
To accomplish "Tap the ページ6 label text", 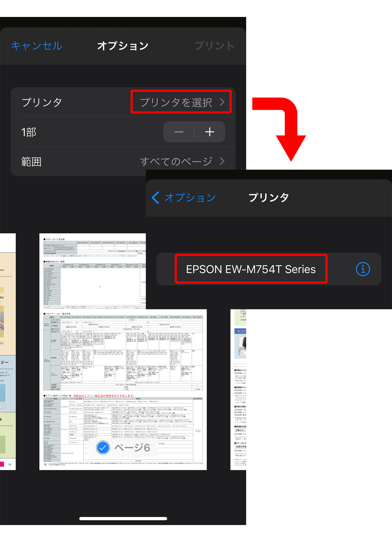I will point(132,448).
